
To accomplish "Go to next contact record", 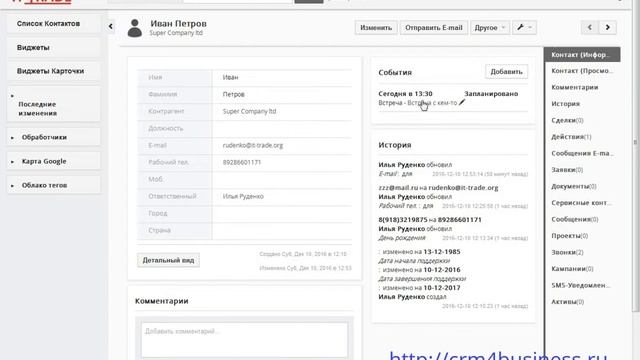I will (608, 27).
